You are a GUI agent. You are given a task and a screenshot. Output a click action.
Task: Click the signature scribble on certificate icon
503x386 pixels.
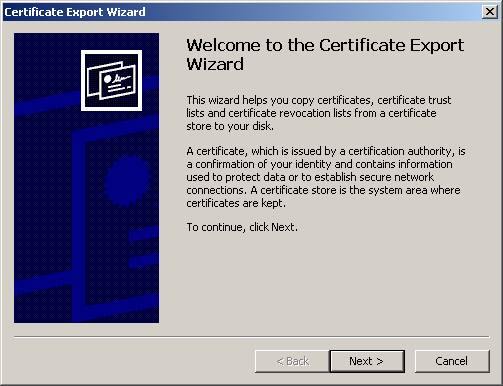point(120,79)
